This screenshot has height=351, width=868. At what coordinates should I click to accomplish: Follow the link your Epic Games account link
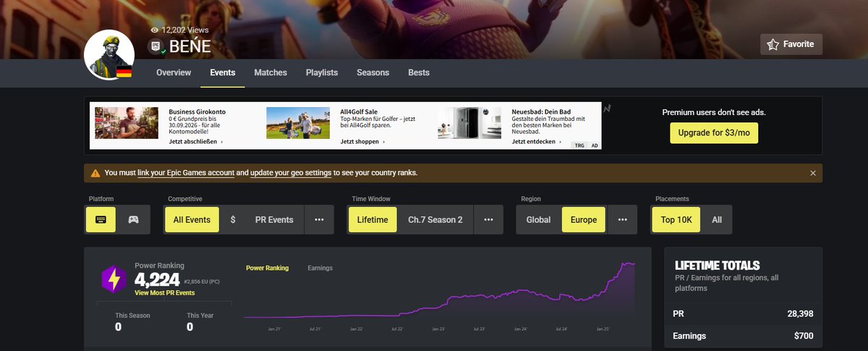pos(186,173)
